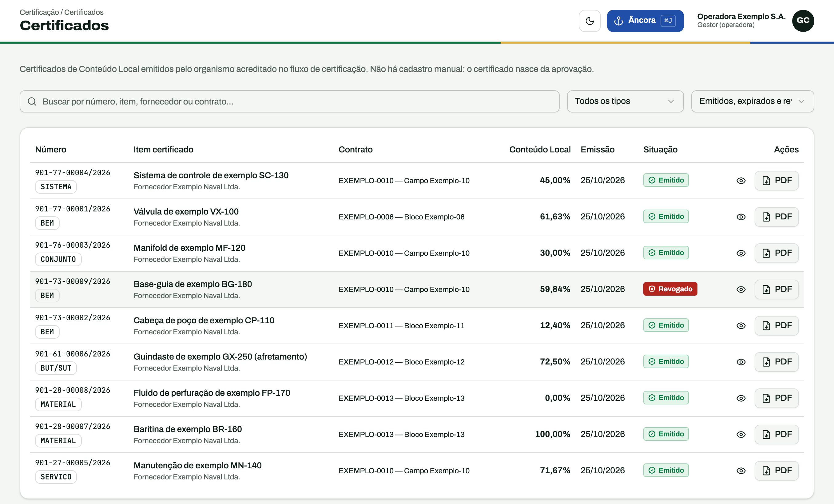Click Emitido badge on Sistema de controle row
Screen dimensions: 834x504
(x=666, y=180)
